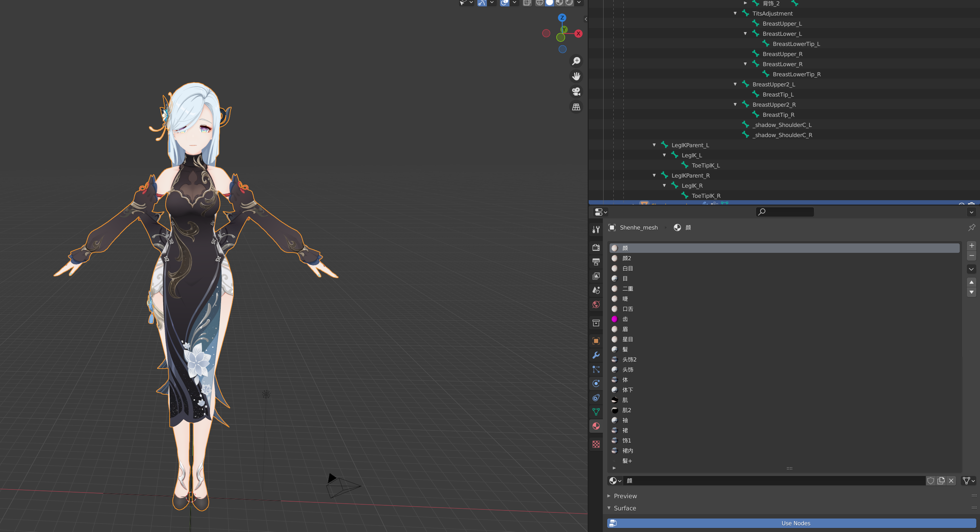The image size is (980, 532).
Task: Click the properties search field
Action: (x=785, y=212)
